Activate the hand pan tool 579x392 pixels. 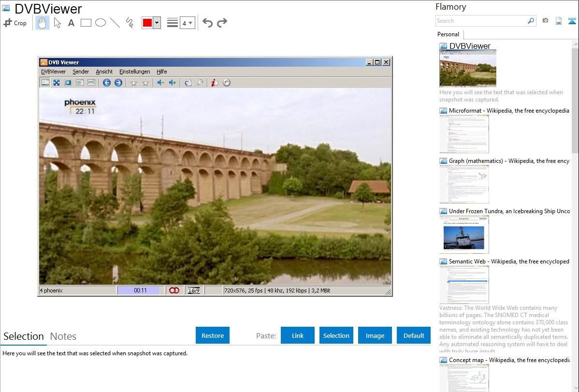(42, 23)
